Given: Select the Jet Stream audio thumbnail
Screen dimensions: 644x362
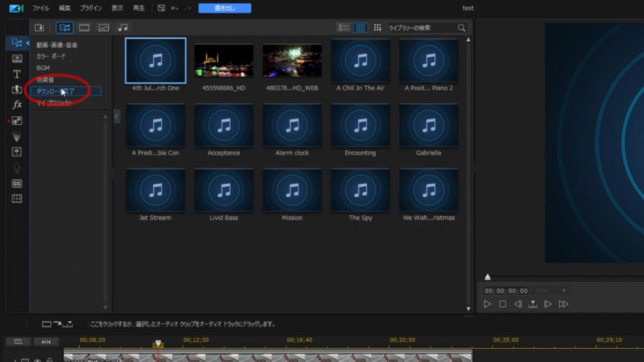Looking at the screenshot, I should [155, 190].
